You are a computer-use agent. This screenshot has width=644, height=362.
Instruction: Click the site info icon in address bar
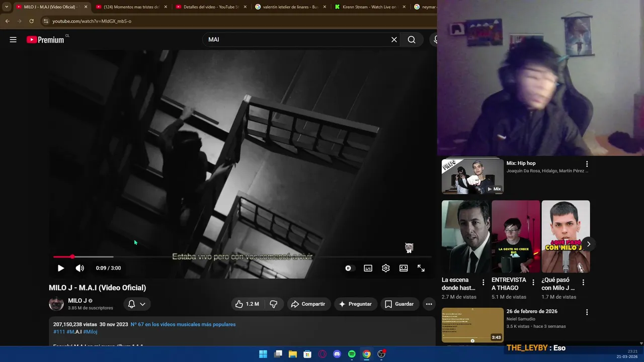tap(46, 21)
